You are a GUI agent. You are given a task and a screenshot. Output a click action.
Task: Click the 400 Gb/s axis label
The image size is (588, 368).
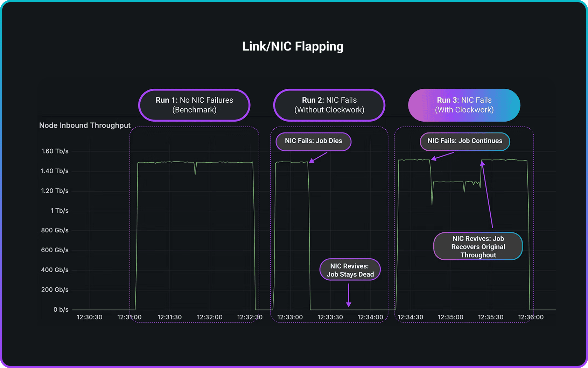point(55,270)
